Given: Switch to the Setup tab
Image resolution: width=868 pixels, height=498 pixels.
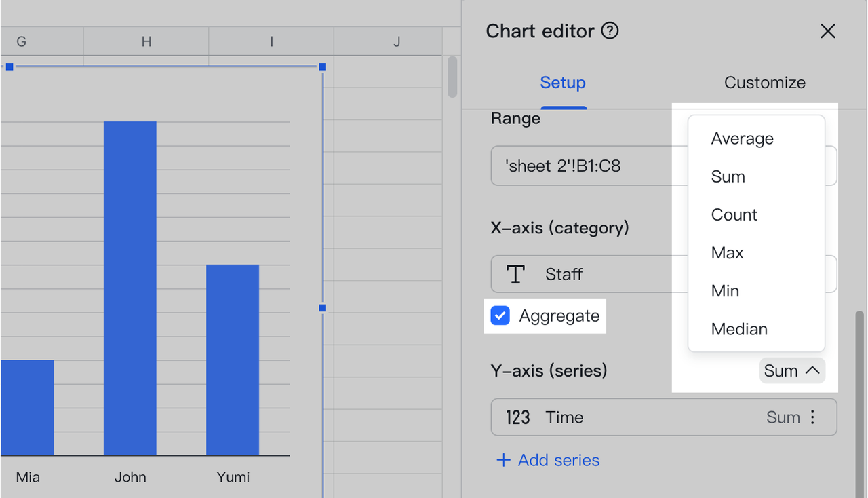Looking at the screenshot, I should point(562,83).
